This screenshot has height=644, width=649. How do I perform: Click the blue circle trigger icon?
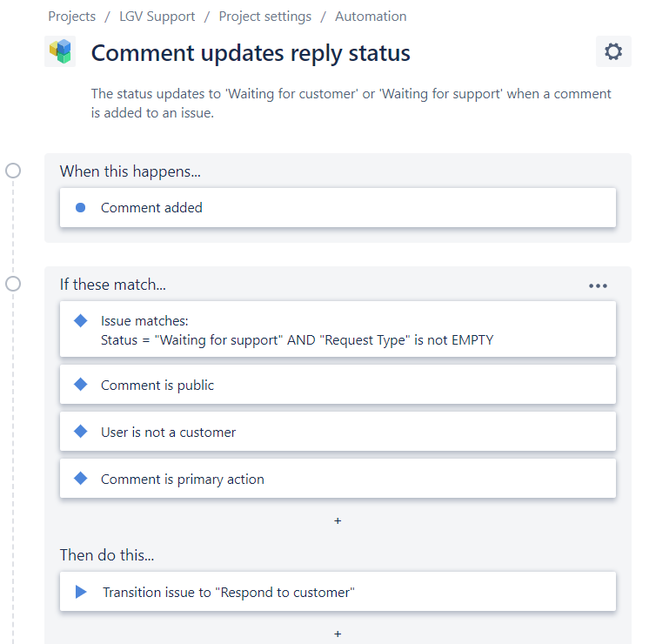click(x=81, y=208)
